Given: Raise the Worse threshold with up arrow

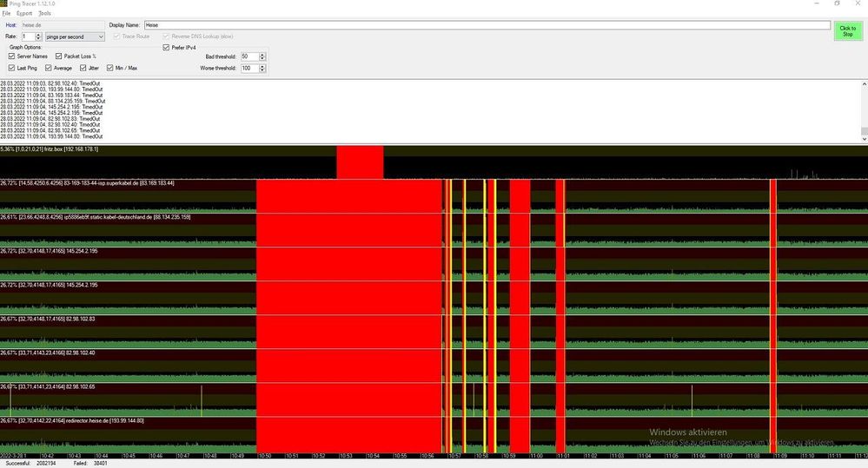Looking at the screenshot, I should tap(262, 66).
